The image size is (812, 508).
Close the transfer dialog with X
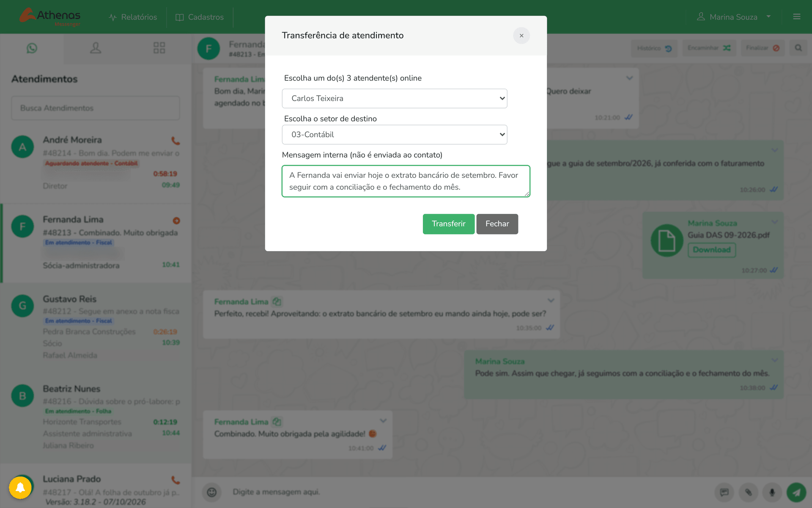[521, 36]
